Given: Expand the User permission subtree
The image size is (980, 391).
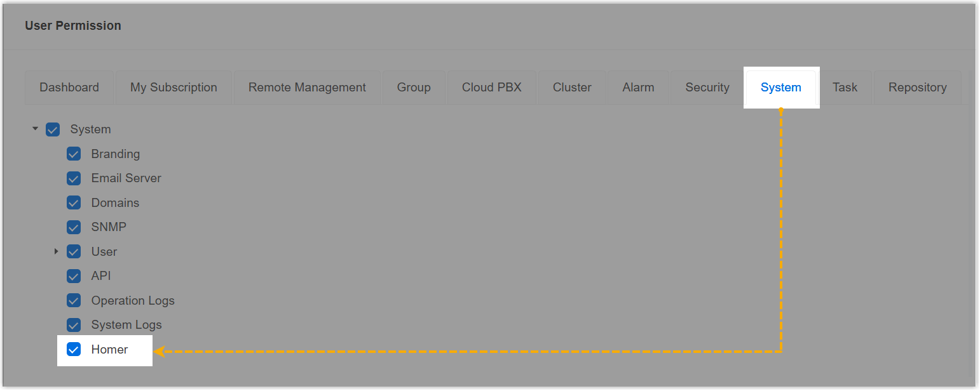Looking at the screenshot, I should [x=57, y=251].
